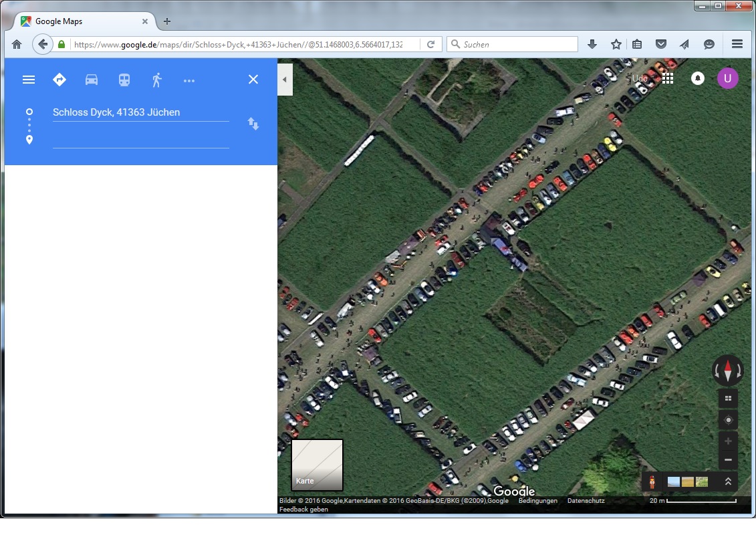The height and width of the screenshot is (537, 756).
Task: Collapse the side panel with arrow
Action: 285,80
